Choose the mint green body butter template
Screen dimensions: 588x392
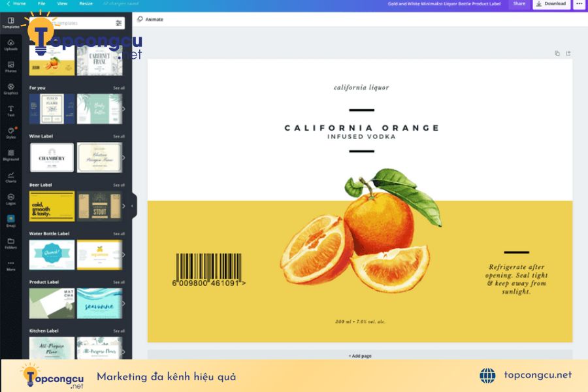tap(99, 109)
